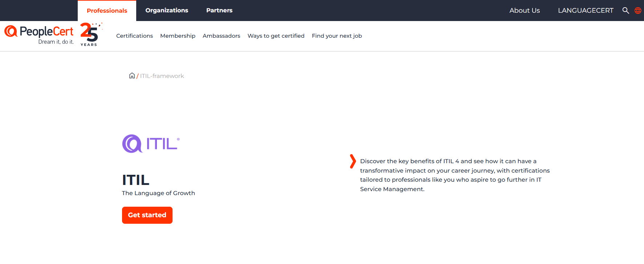Click the purple ITIL logo
This screenshot has width=644, height=264.
point(151,144)
